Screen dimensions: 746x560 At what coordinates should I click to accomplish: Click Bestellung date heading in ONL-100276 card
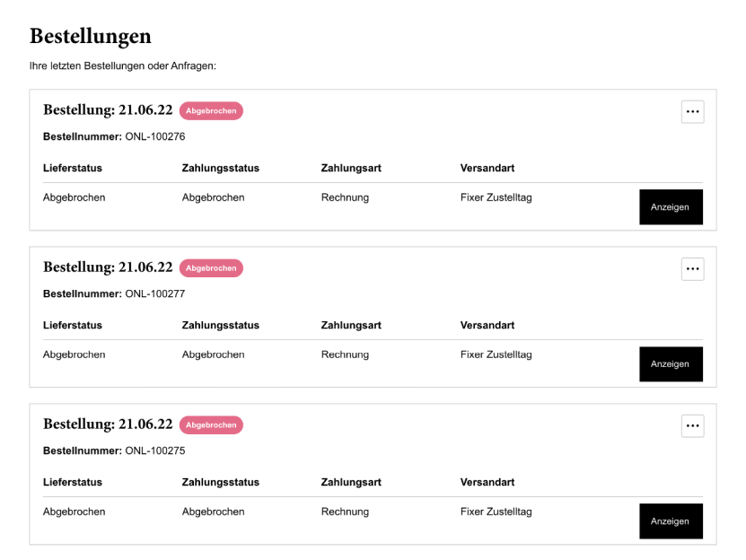(108, 110)
